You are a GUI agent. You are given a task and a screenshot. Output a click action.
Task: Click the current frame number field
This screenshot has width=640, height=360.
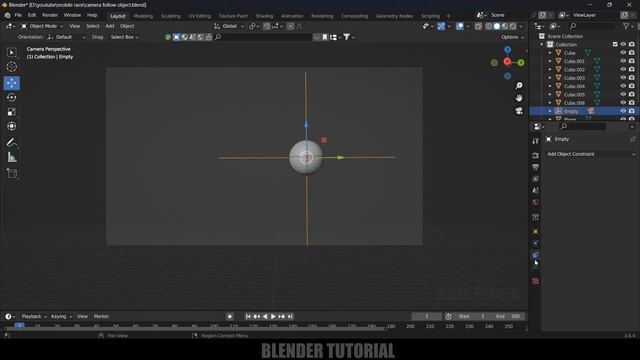point(427,316)
